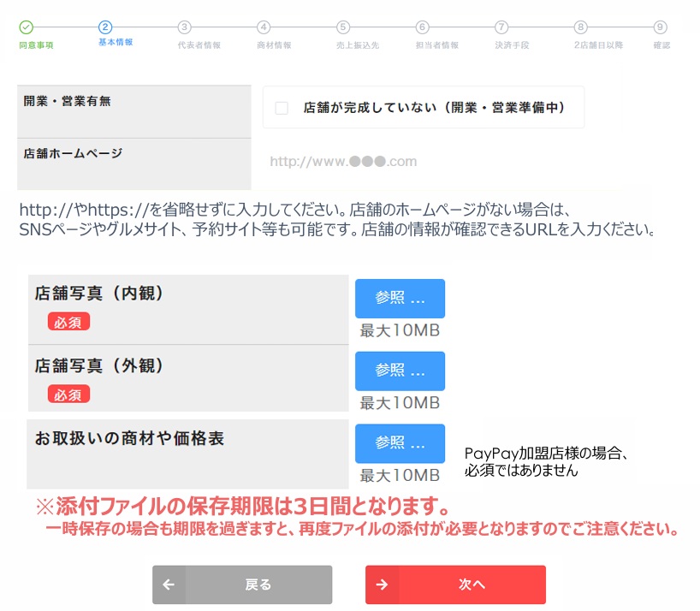
Task: Click the 確認 step label
Action: click(661, 45)
